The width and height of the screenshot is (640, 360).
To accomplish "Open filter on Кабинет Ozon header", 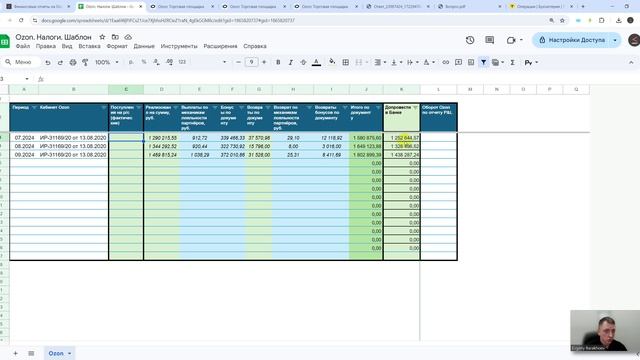I will [x=104, y=108].
